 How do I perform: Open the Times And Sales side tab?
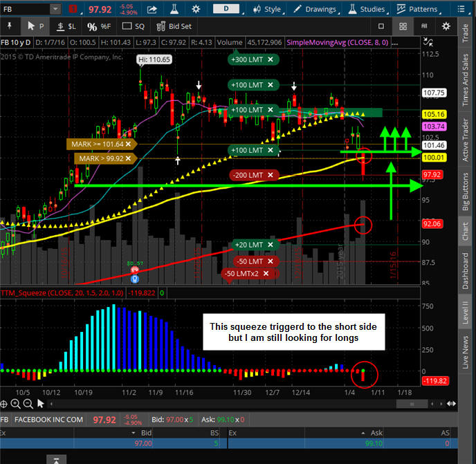coord(465,80)
